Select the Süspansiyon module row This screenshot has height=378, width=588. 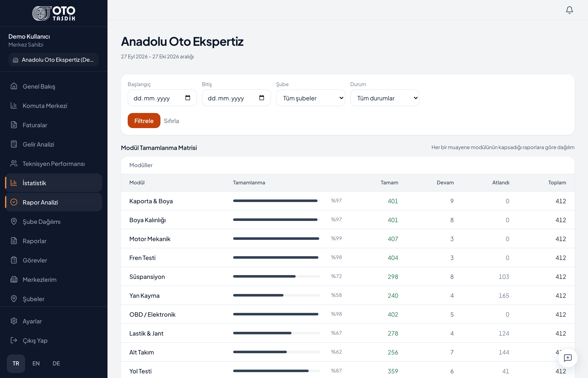coord(348,277)
